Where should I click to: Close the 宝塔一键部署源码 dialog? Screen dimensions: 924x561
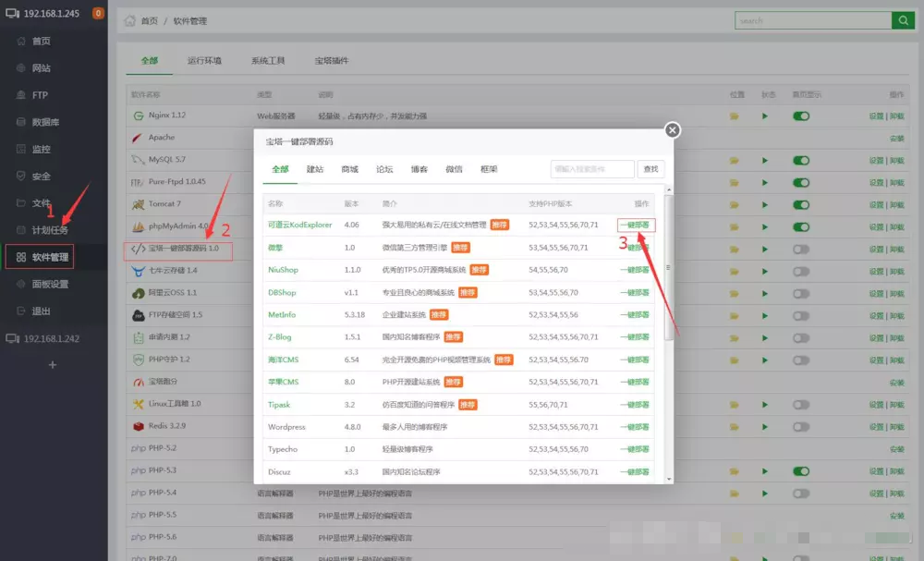673,130
